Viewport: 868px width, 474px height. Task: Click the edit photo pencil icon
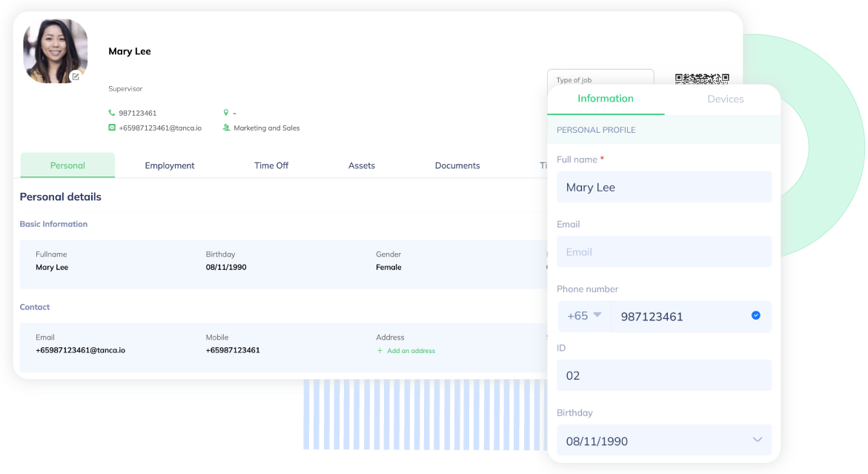coord(76,76)
